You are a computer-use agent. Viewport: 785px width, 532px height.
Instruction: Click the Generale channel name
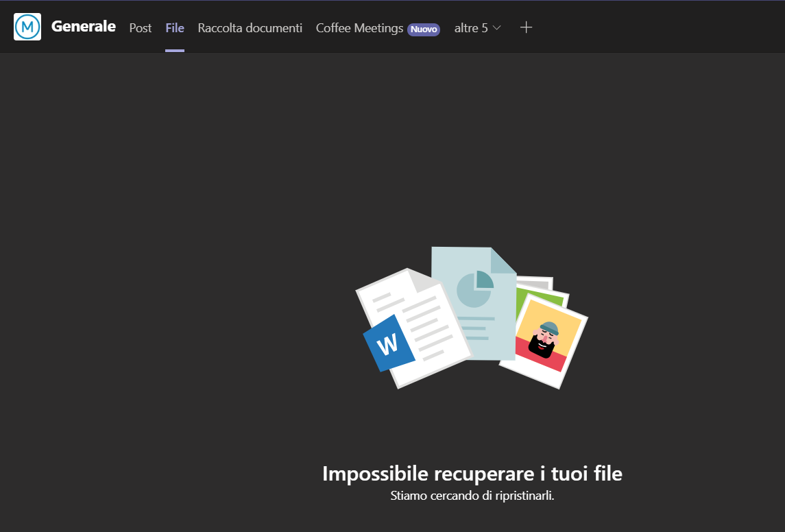(x=84, y=27)
